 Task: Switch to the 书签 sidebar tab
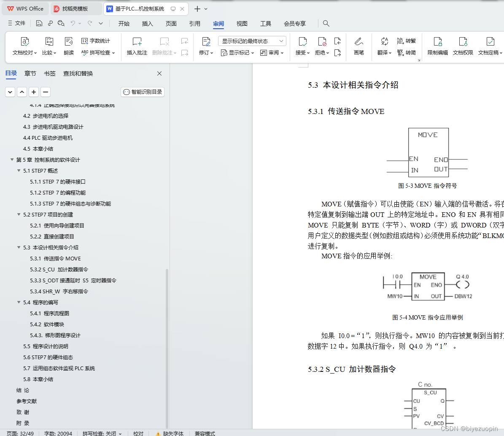coord(49,73)
